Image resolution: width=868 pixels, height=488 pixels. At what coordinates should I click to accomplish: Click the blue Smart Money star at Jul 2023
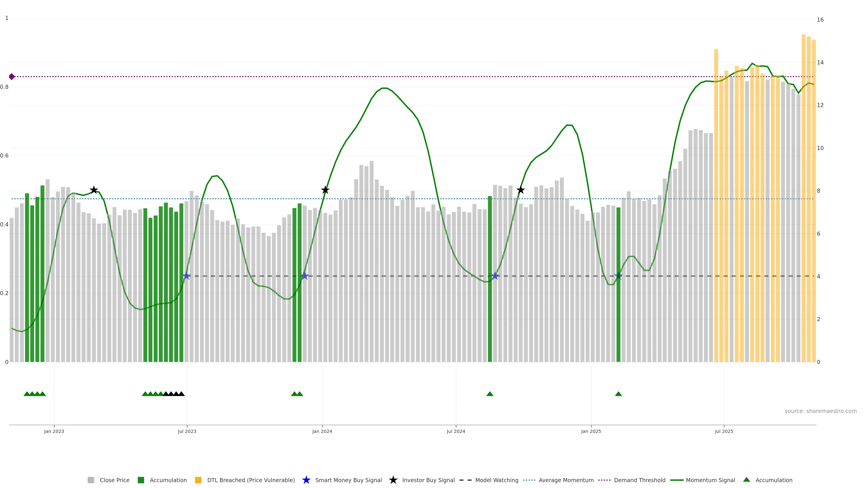[186, 276]
